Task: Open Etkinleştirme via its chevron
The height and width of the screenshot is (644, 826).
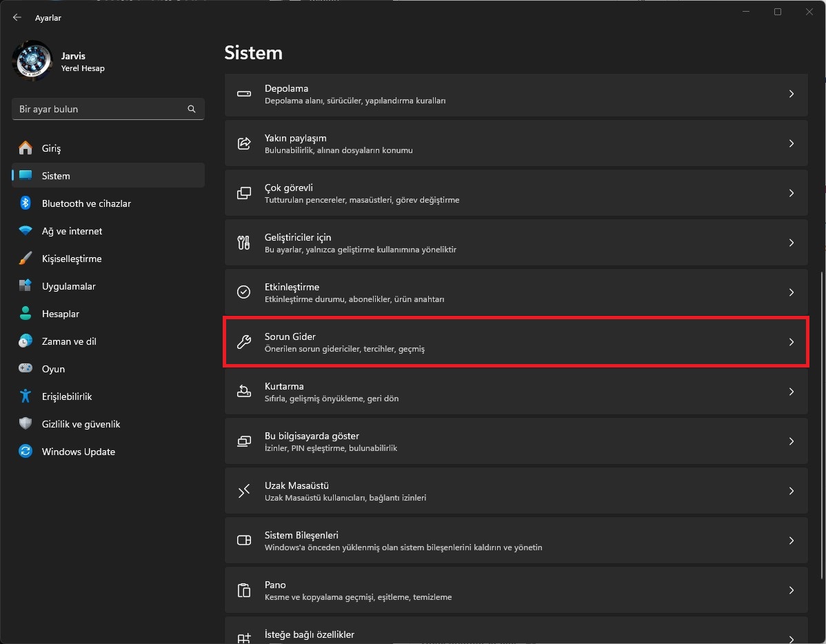Action: point(791,292)
